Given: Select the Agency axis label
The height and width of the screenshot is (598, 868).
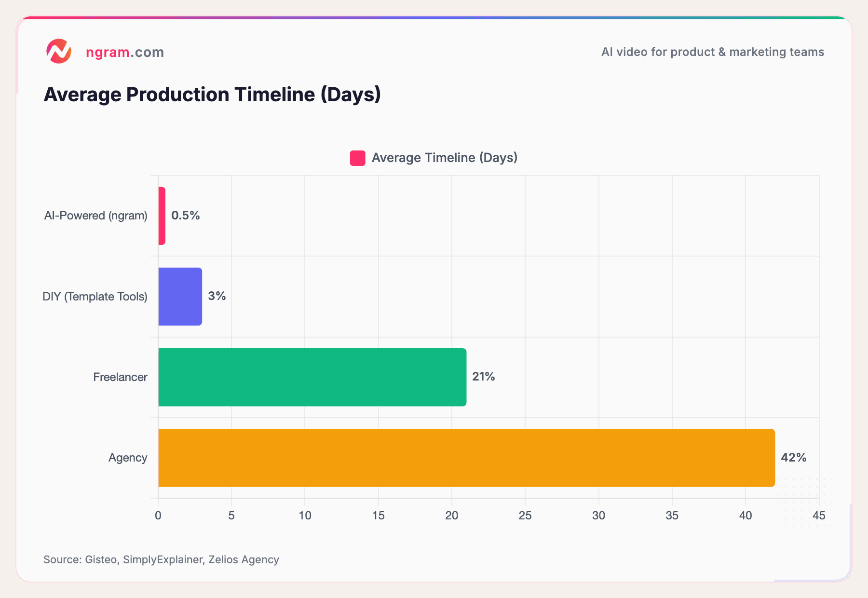Looking at the screenshot, I should 128,457.
